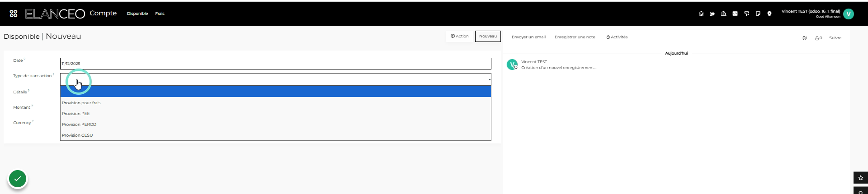Click the Type de transaction combo box
Screen dimensions: 868x194
(x=276, y=79)
